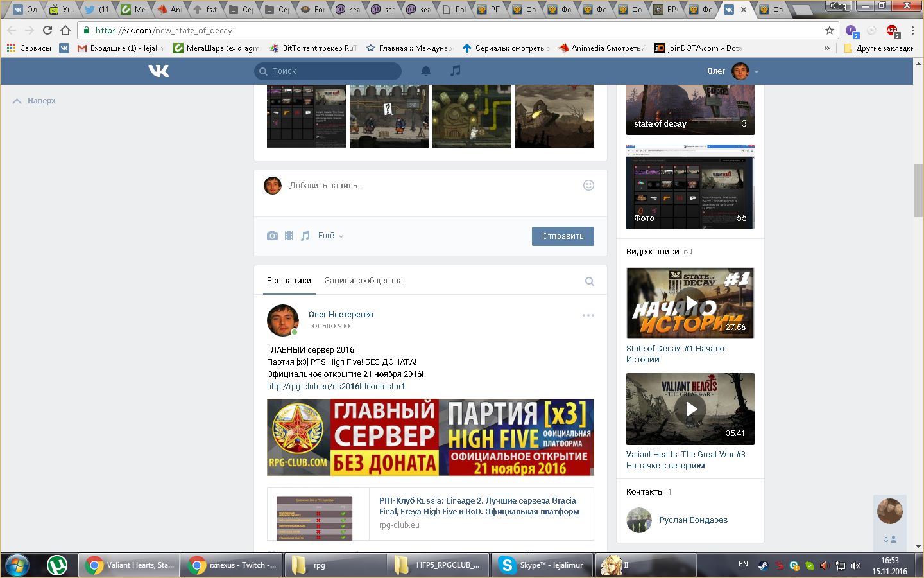The height and width of the screenshot is (578, 924).
Task: Focus the Поиск search field
Action: [x=328, y=71]
